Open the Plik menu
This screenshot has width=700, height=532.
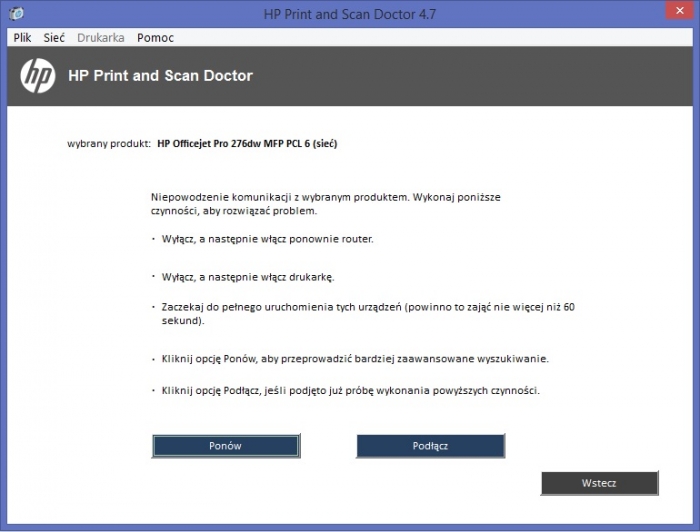[22, 38]
